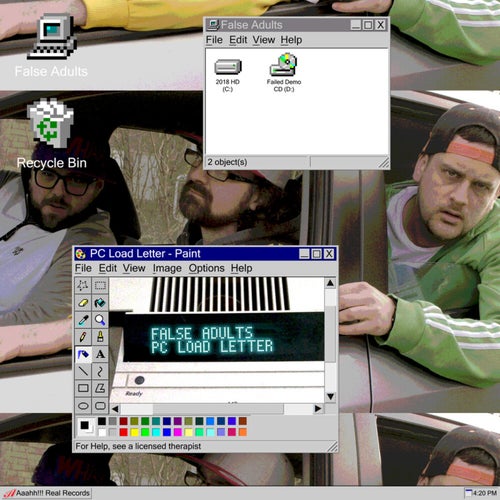The height and width of the screenshot is (500, 500).
Task: Choose the Fill With Color bucket tool
Action: pos(100,303)
